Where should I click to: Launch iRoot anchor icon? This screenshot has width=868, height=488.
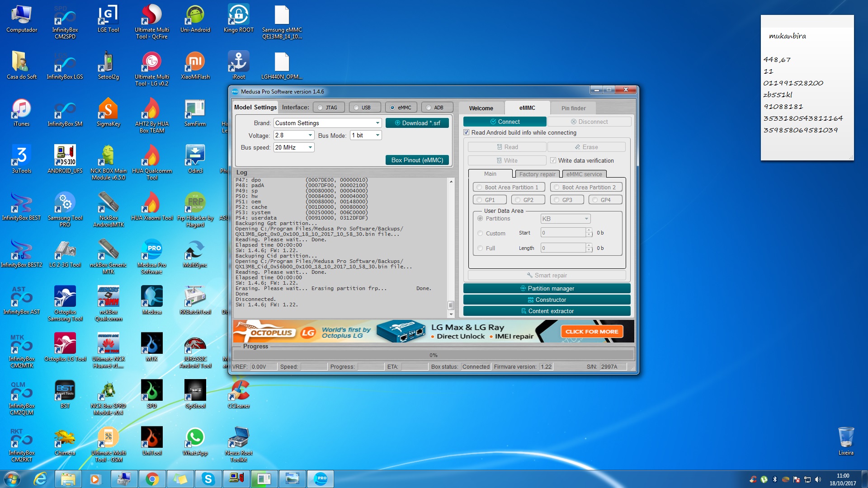(238, 66)
